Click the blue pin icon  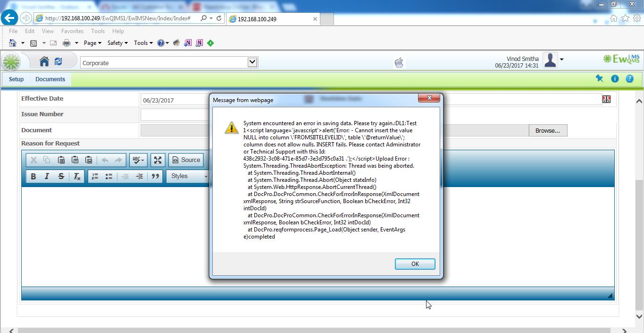[600, 78]
